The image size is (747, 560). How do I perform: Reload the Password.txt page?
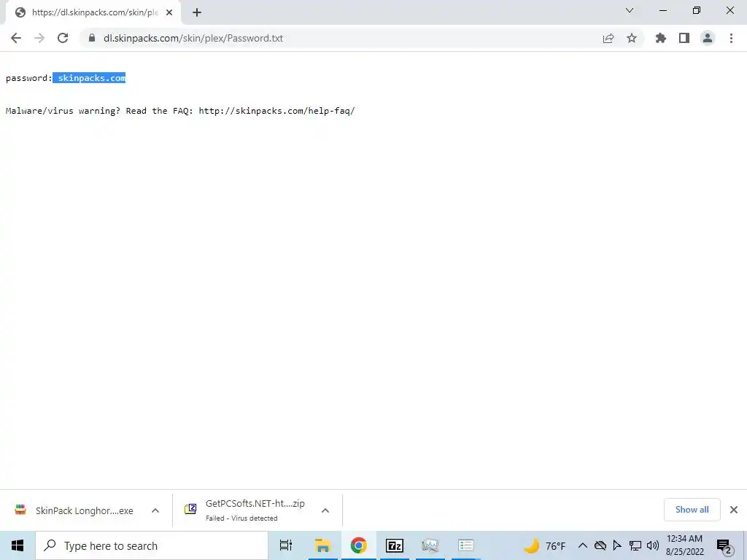pyautogui.click(x=63, y=38)
